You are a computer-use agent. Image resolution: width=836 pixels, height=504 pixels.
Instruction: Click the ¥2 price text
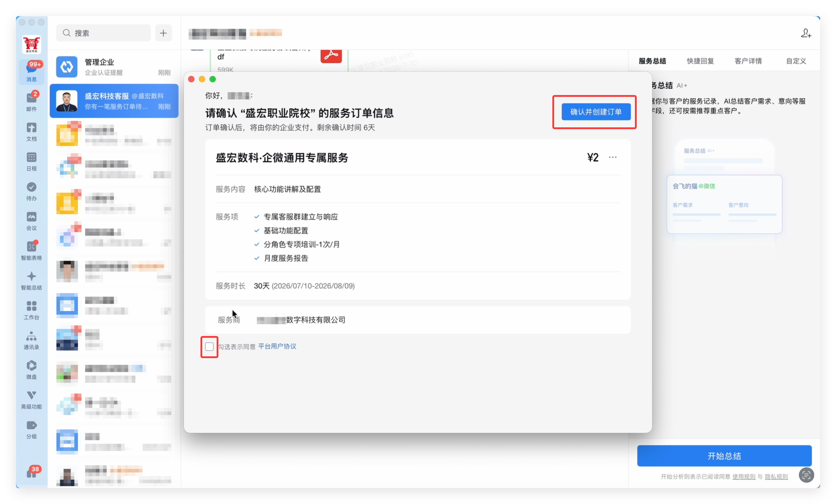tap(593, 157)
